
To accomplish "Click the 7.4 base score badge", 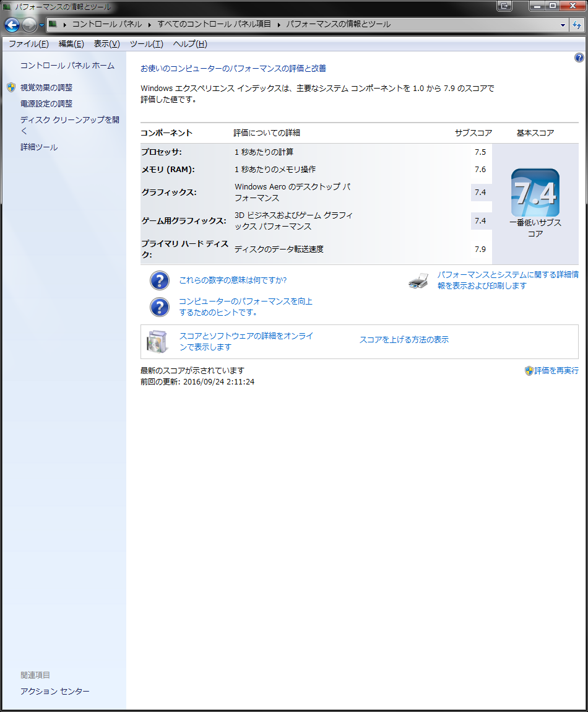I will click(535, 193).
